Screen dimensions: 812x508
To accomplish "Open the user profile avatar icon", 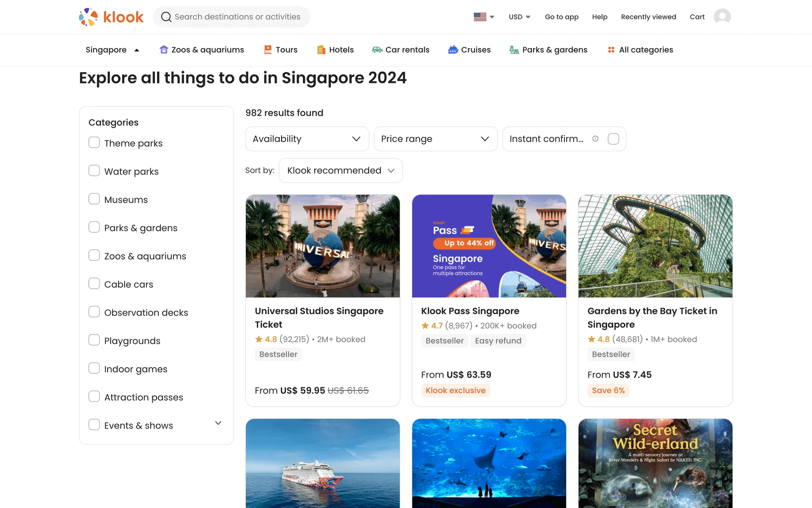I will (722, 17).
